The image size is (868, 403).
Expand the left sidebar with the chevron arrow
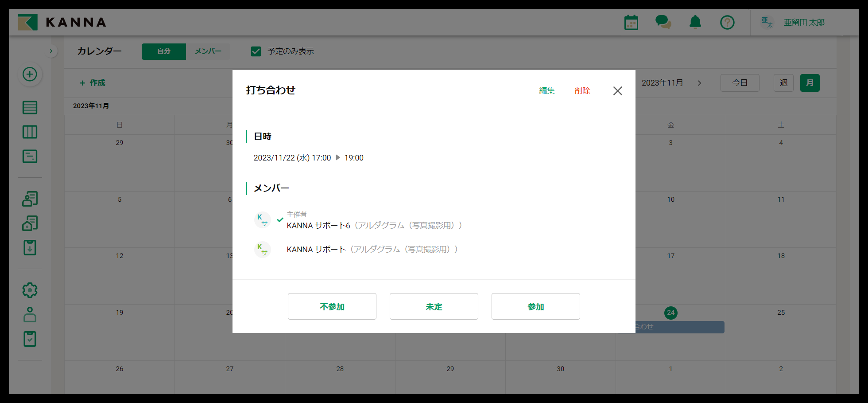pos(51,51)
